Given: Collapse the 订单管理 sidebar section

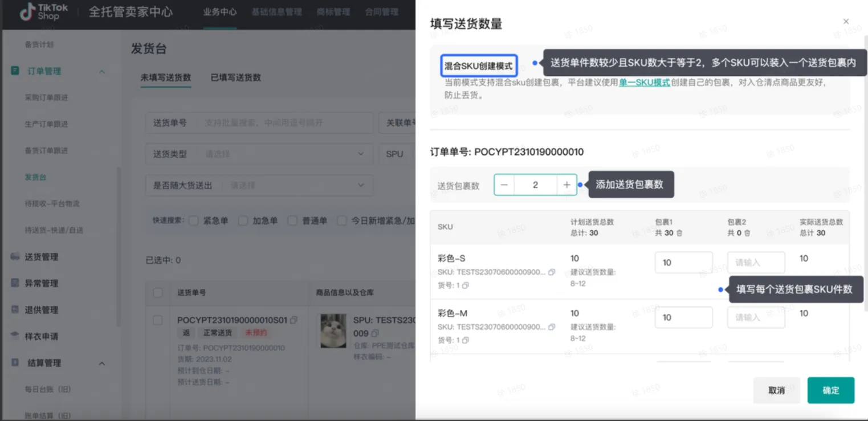Looking at the screenshot, I should pos(102,71).
